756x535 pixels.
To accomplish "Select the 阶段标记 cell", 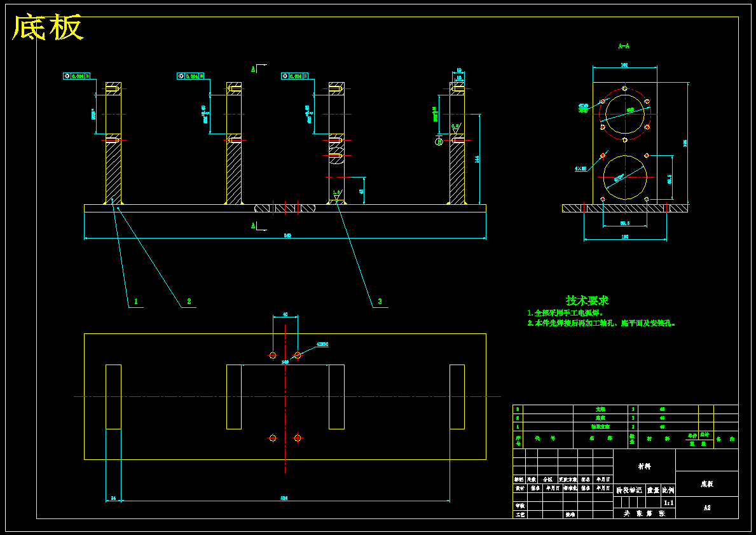I will point(629,490).
